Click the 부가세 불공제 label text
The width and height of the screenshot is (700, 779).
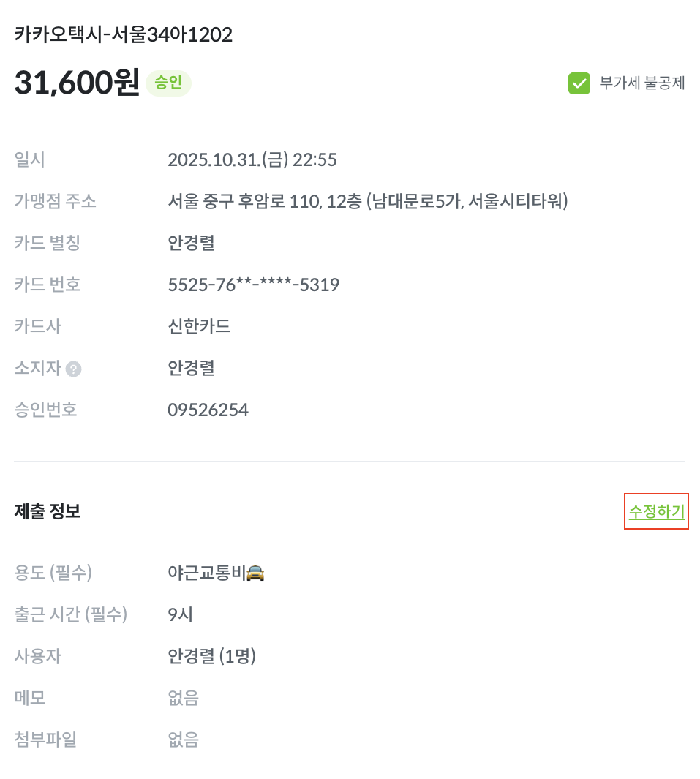(x=641, y=83)
